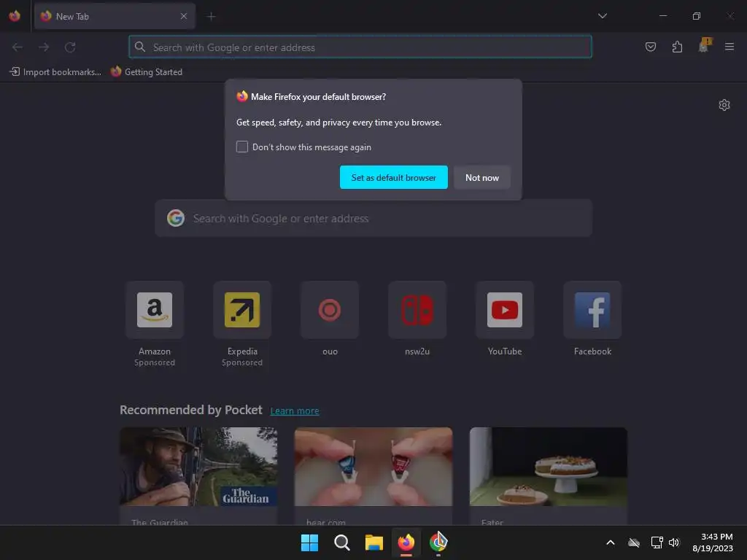Viewport: 747px width, 560px height.
Task: Open the clock showing 3:43 PM
Action: tap(713, 542)
